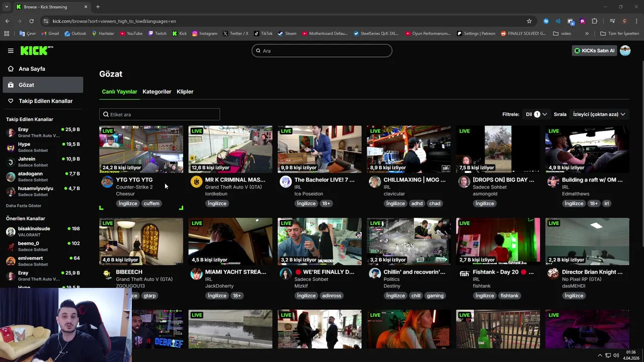Open browser extensions puzzle icon
Screen dimensions: 644x362
coord(594,21)
